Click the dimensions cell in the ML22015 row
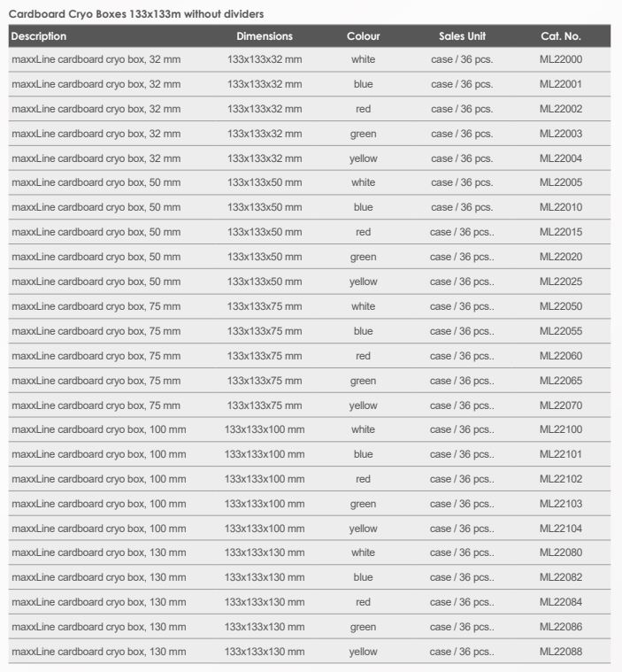Image resolution: width=622 pixels, height=672 pixels. click(x=265, y=233)
